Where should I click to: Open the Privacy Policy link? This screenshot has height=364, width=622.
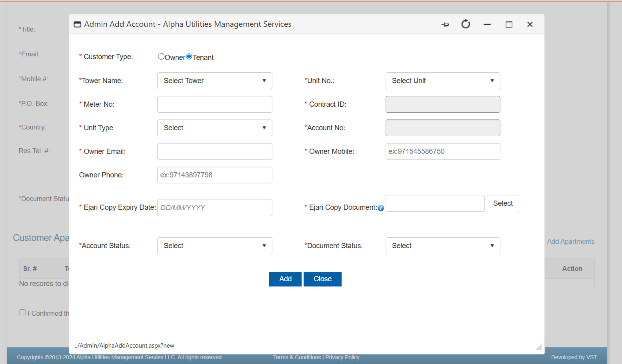point(342,357)
